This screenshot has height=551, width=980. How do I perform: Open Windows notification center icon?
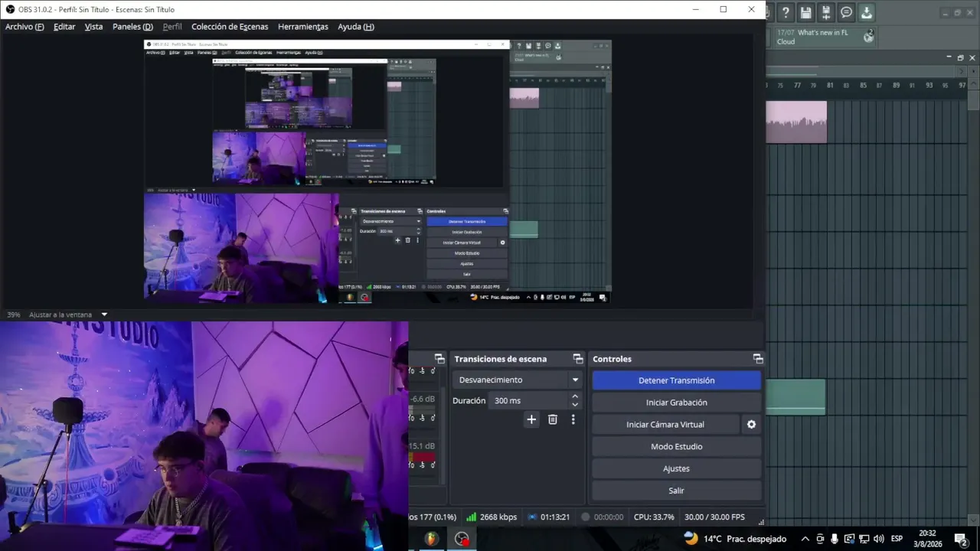point(960,539)
